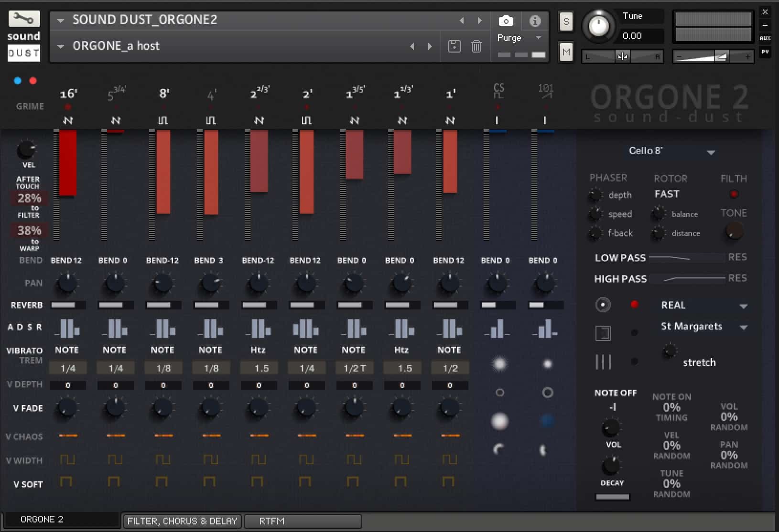
Task: Click the NOTE OFF DECAY knob
Action: (611, 465)
